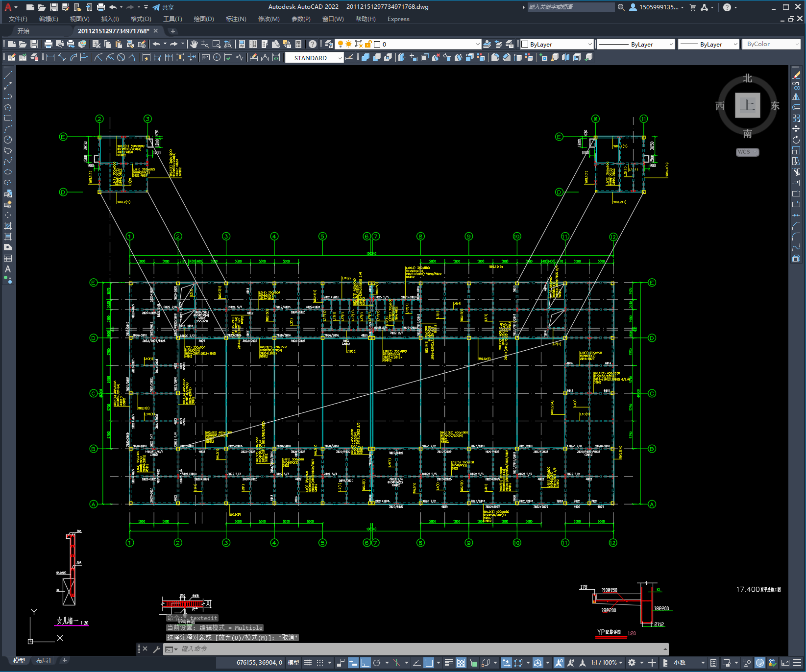Click the 上 top face of ViewCube

[747, 105]
